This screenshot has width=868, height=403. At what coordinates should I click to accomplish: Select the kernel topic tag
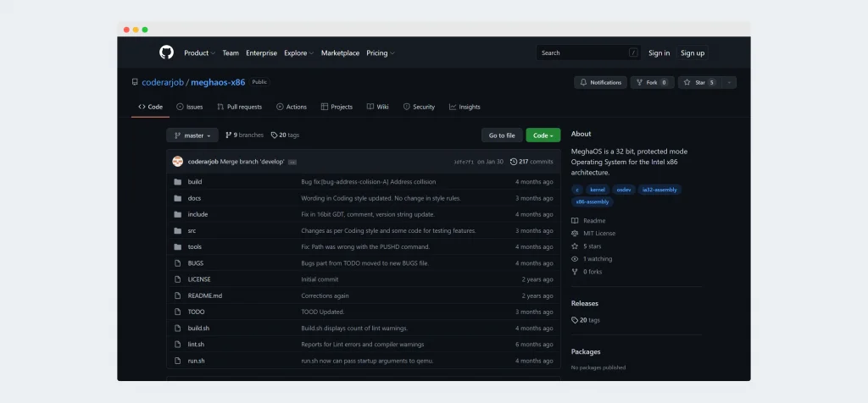598,190
